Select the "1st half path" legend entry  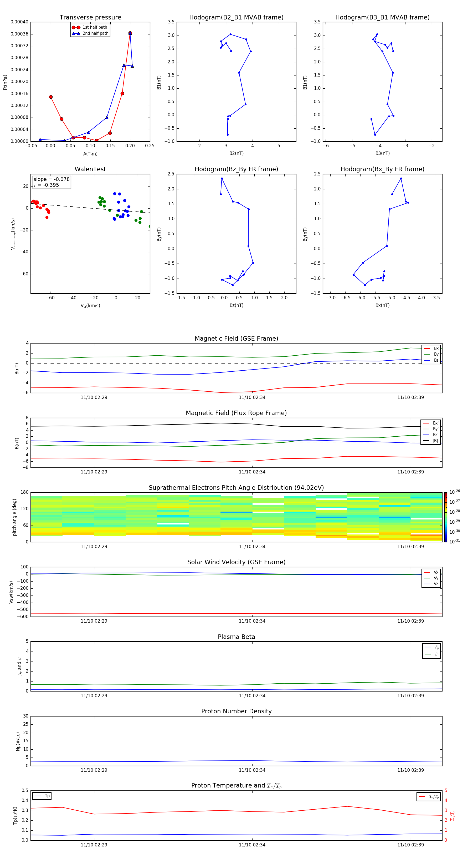[x=90, y=27]
